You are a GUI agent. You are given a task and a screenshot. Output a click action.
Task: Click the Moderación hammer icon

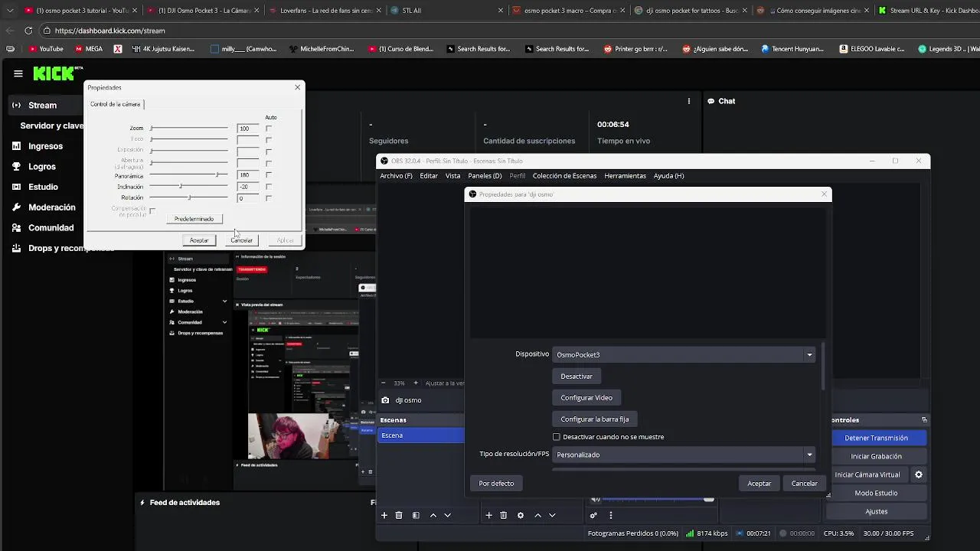16,207
